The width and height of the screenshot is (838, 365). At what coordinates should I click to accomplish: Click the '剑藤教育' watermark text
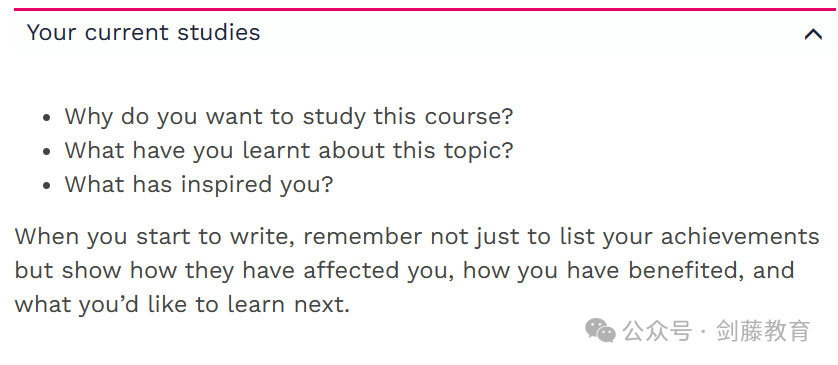(x=764, y=331)
